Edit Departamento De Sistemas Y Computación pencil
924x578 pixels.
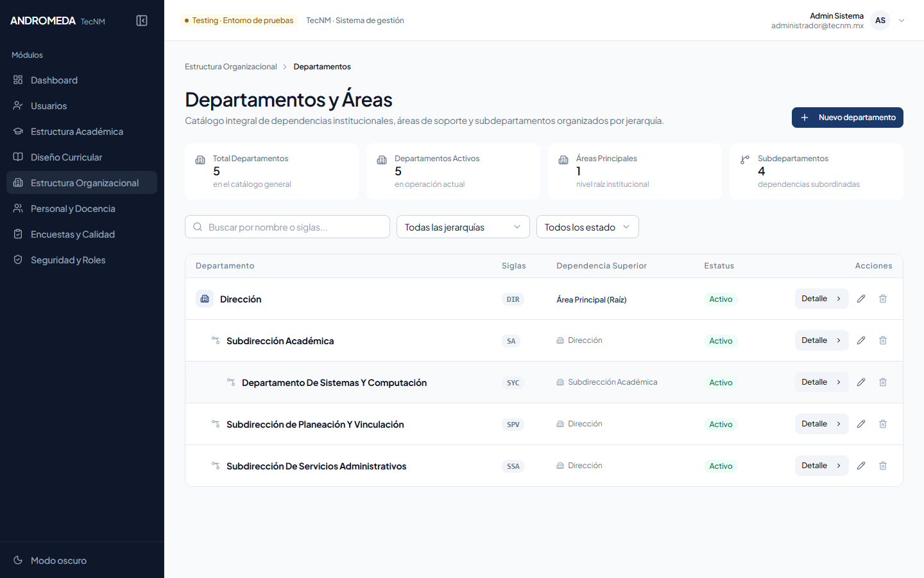[861, 382]
